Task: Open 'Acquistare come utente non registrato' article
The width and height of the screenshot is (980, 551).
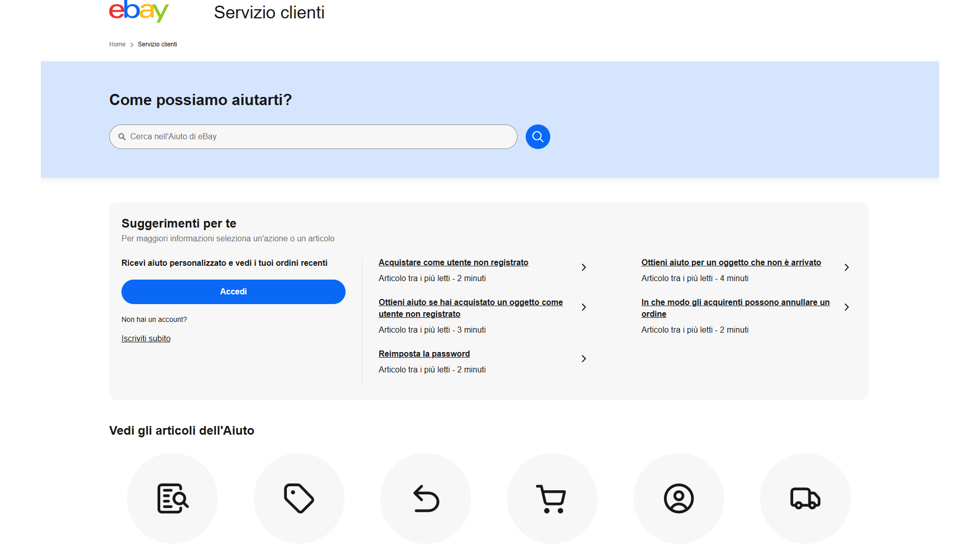Action: (x=453, y=262)
